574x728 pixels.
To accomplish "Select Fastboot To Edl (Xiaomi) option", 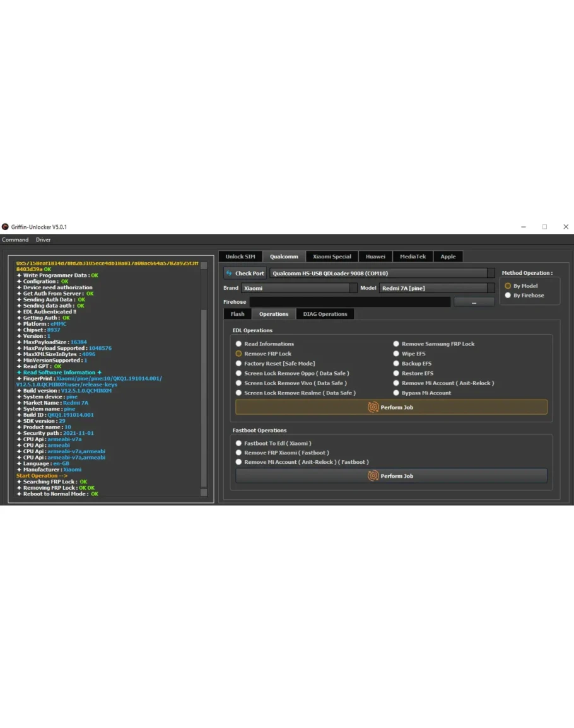I will [239, 443].
